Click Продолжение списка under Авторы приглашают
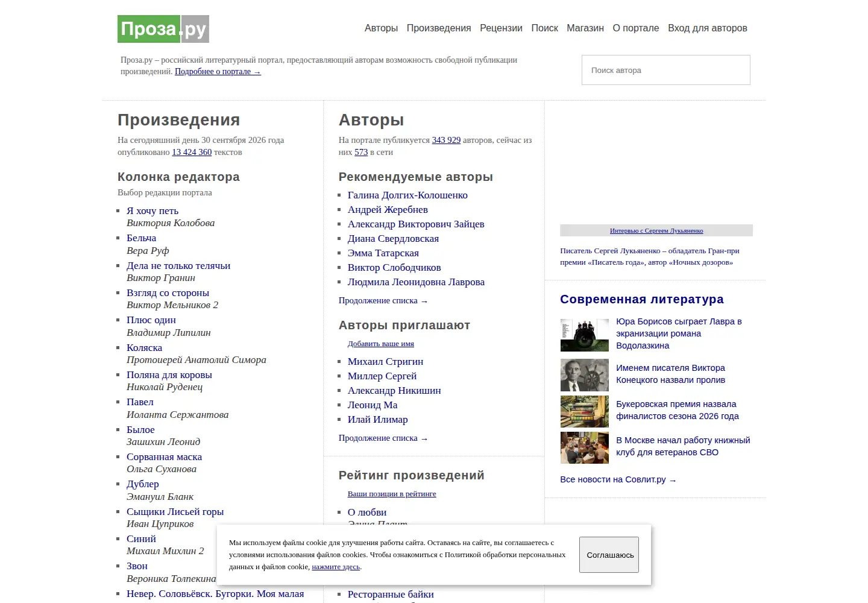This screenshot has height=603, width=868. (x=383, y=438)
